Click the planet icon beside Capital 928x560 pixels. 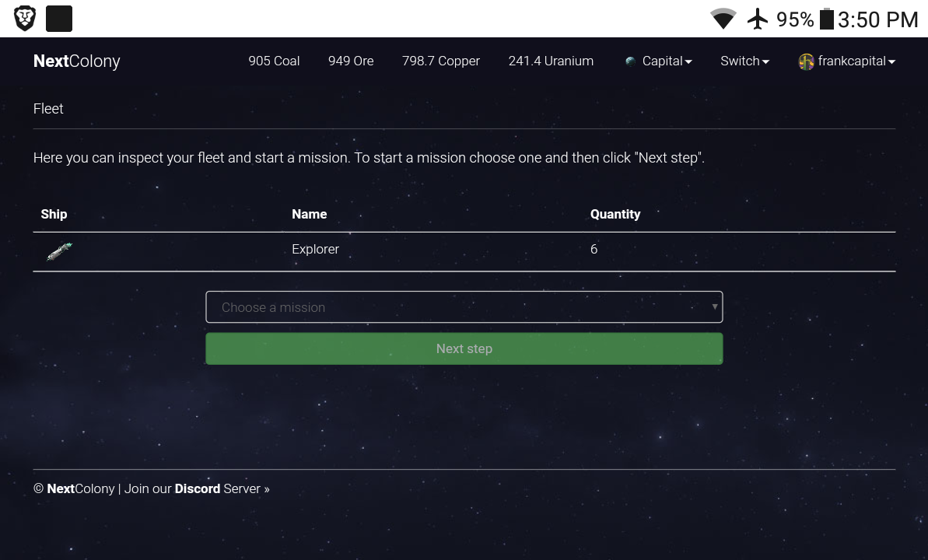point(630,61)
